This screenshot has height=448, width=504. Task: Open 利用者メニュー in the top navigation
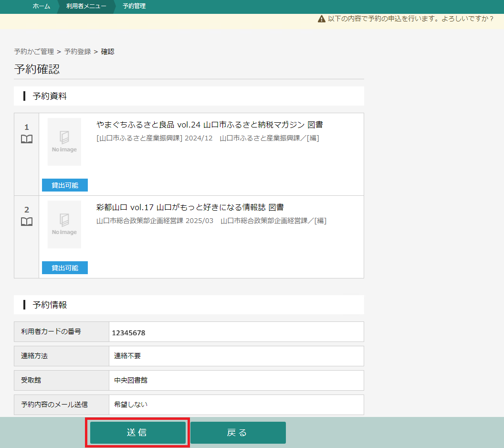tap(85, 6)
